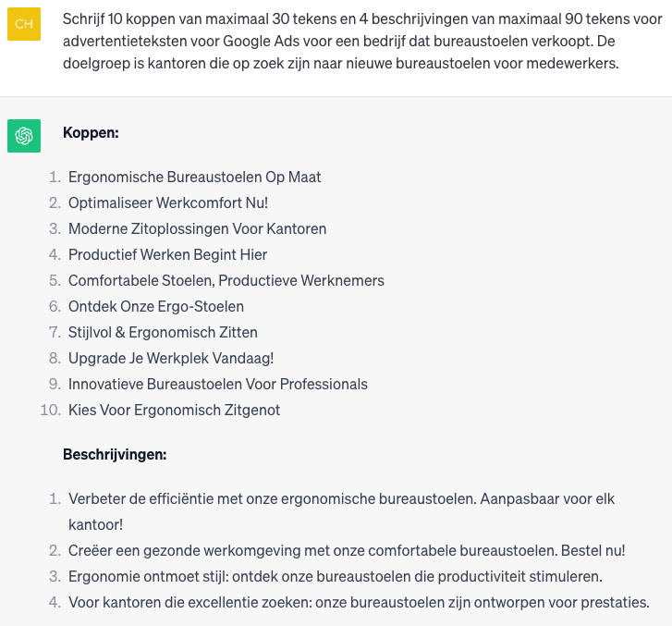Click 'Kies Voor Ergonomisch Zitgenot' headline
This screenshot has width=672, height=626.
point(175,410)
